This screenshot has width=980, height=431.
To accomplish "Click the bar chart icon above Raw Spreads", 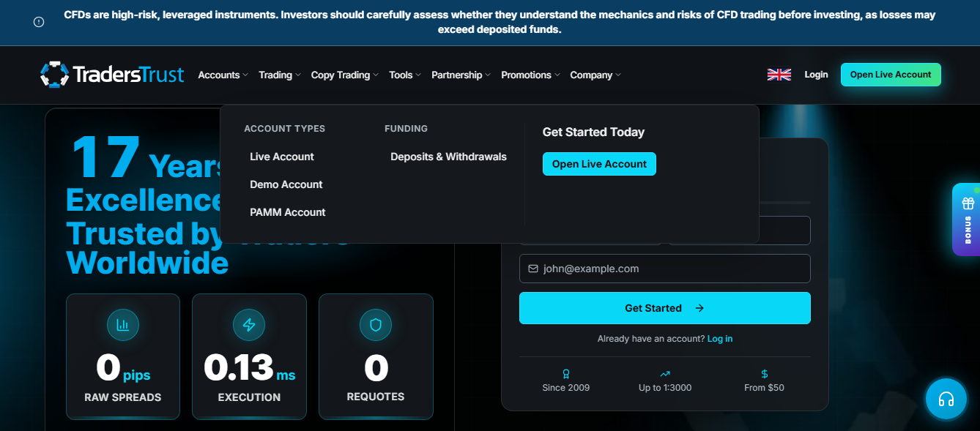I will tap(123, 325).
